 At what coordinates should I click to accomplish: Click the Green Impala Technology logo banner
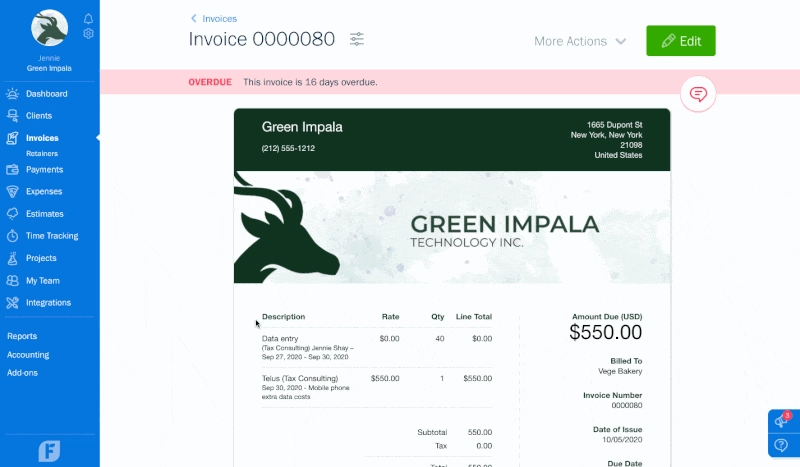point(452,227)
